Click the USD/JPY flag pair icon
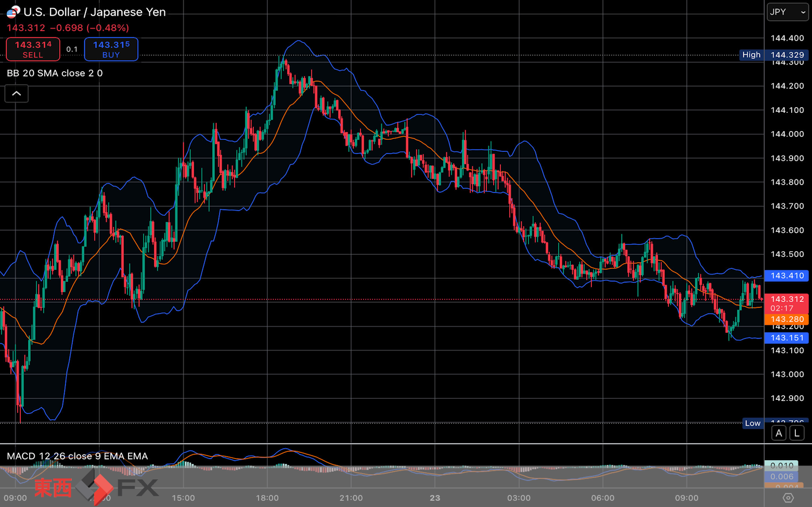The width and height of the screenshot is (812, 507). [13, 11]
